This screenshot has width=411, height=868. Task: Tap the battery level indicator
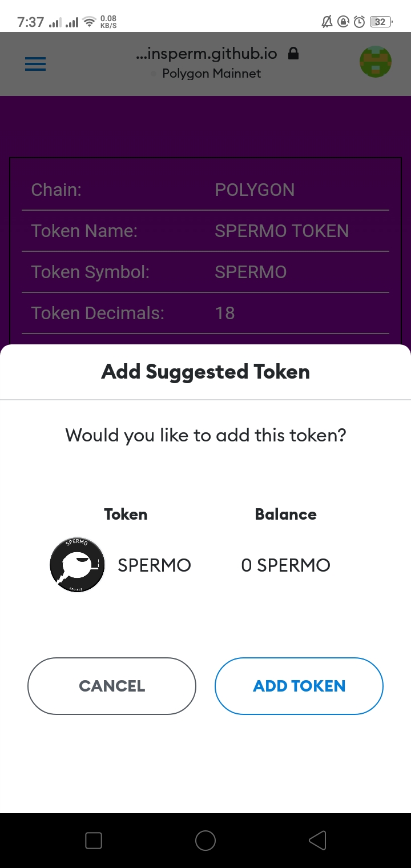coord(380,22)
